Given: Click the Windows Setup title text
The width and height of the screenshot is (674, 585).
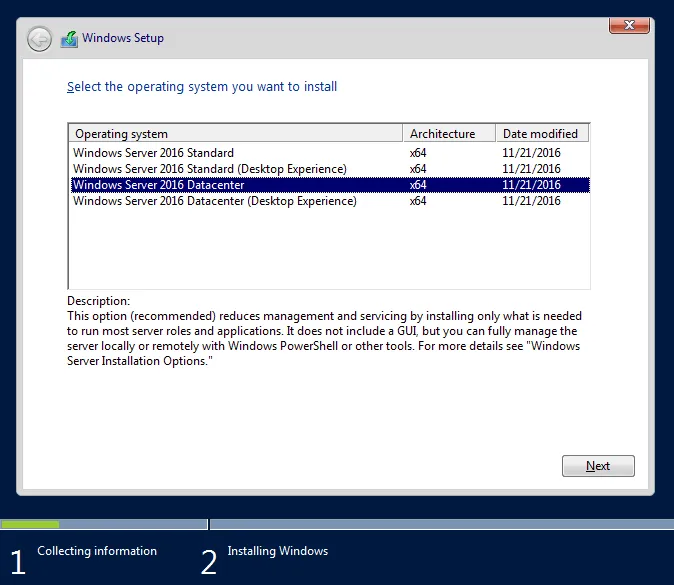Looking at the screenshot, I should point(123,39).
